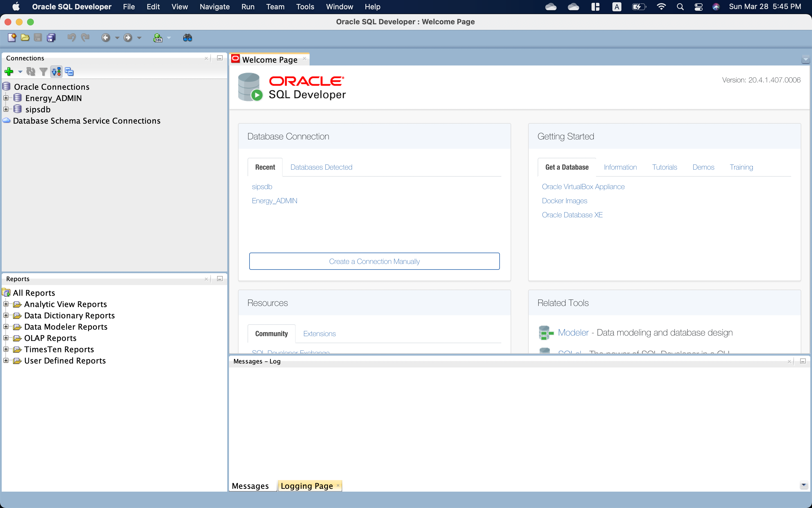Click Create a Connection Manually button
The image size is (812, 508).
pos(374,261)
